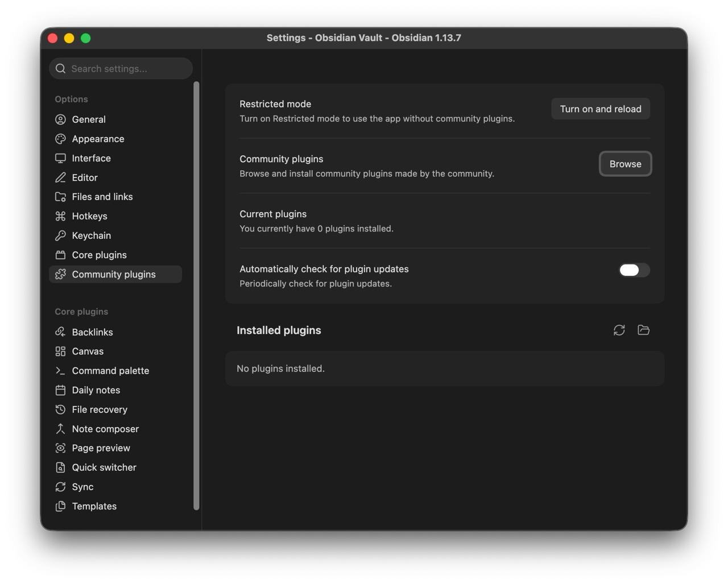Reload plugins with the refresh icon

coord(619,330)
